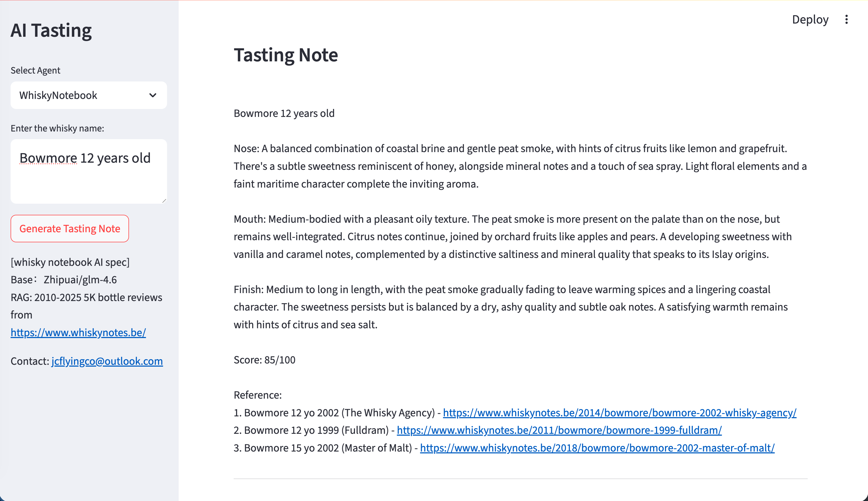Click the Tasting Note page heading
This screenshot has height=501, width=868.
[x=286, y=55]
